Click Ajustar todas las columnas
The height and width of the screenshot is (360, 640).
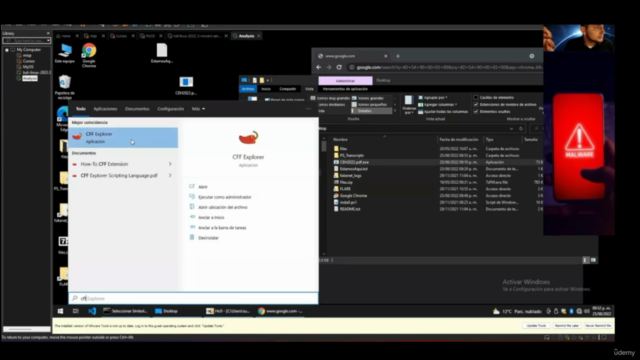444,111
